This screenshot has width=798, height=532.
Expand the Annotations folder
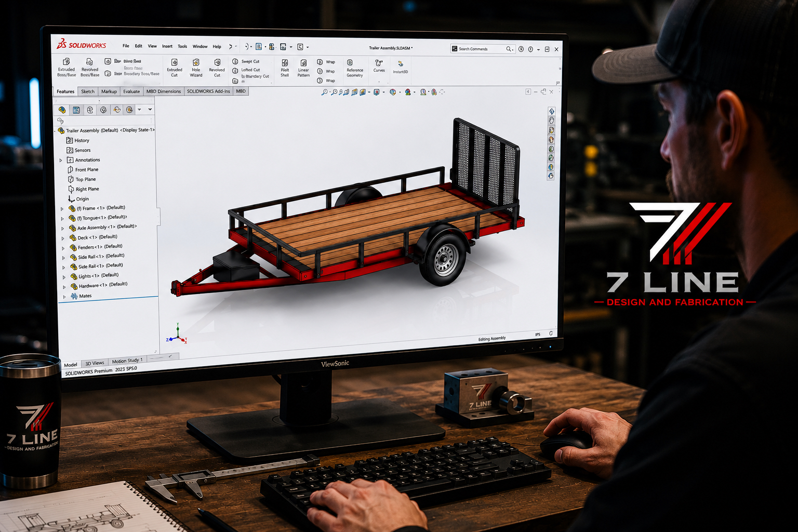click(x=61, y=161)
